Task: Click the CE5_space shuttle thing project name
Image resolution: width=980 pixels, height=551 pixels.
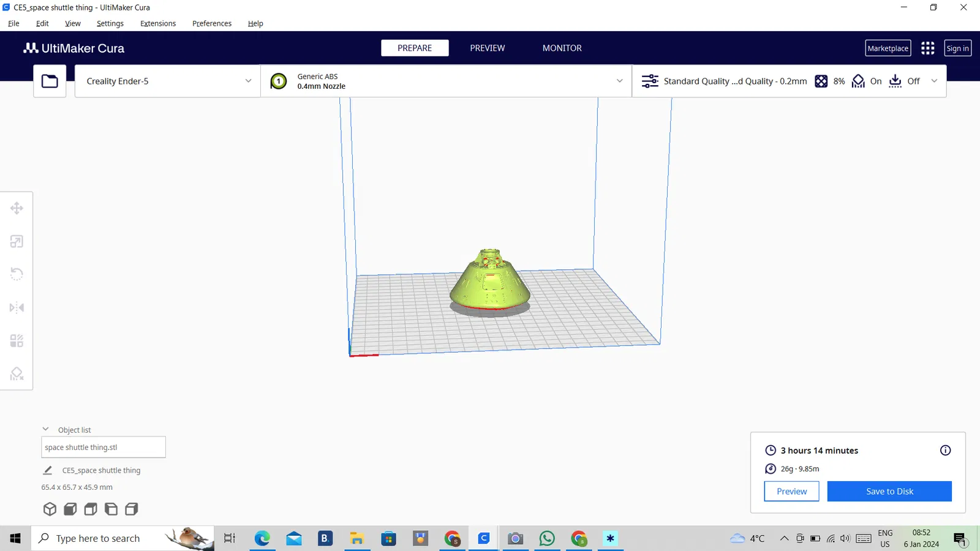Action: [101, 470]
